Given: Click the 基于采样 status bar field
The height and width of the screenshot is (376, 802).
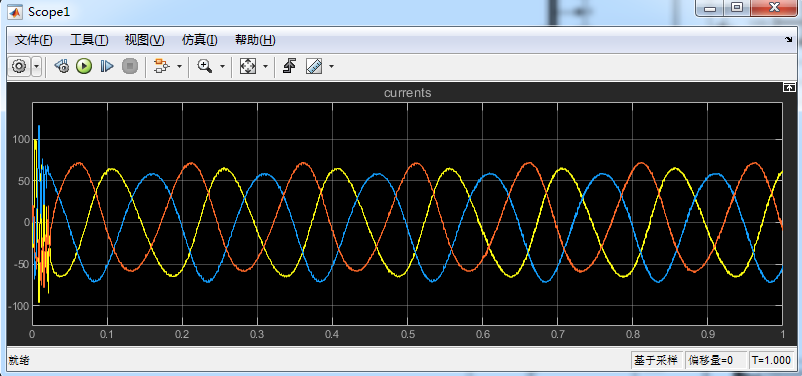Looking at the screenshot, I should click(656, 360).
